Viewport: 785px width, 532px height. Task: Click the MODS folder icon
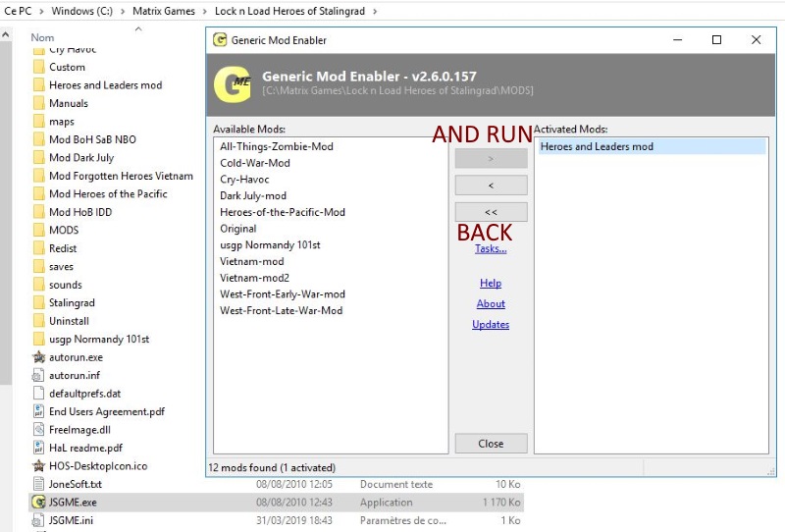pyautogui.click(x=38, y=230)
